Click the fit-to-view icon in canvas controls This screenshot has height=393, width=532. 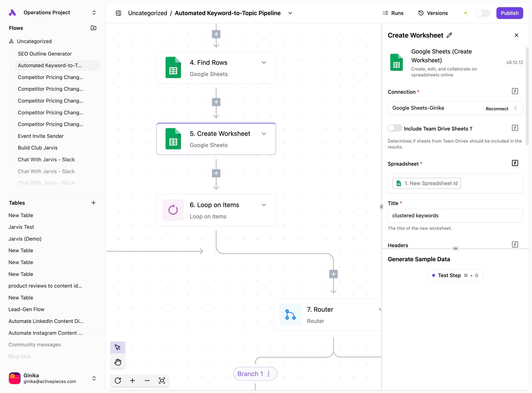pos(162,380)
